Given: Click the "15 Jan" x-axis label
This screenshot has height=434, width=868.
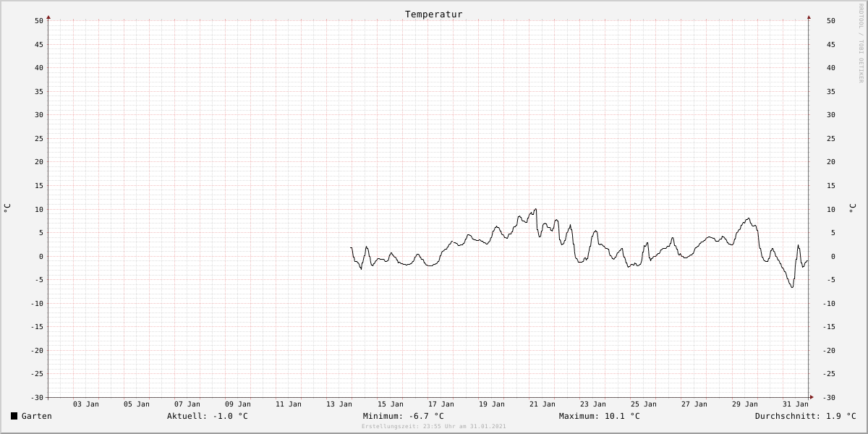Looking at the screenshot, I should 391,404.
